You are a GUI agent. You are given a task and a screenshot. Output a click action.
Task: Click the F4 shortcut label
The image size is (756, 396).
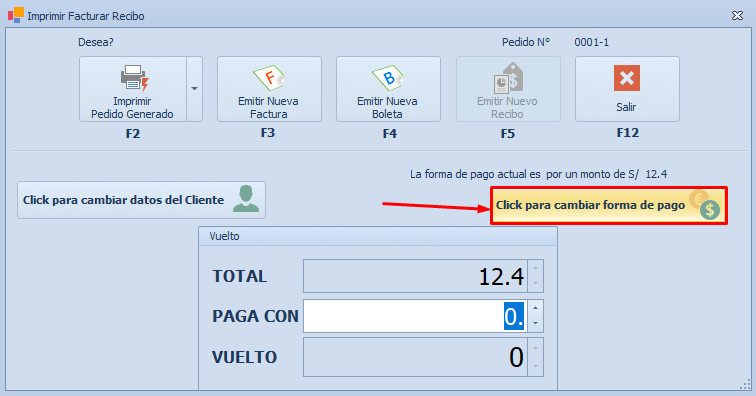click(390, 134)
